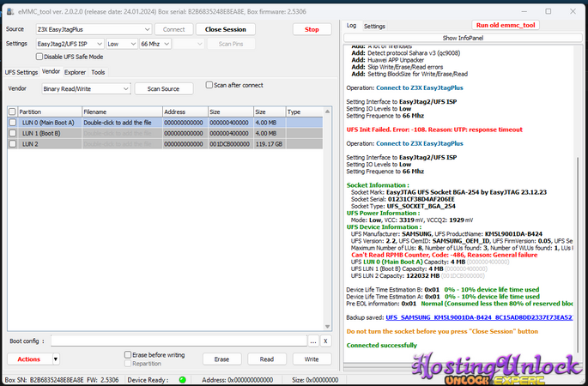Check Erase before writing option
Screen dimensions: 588x386
click(127, 354)
